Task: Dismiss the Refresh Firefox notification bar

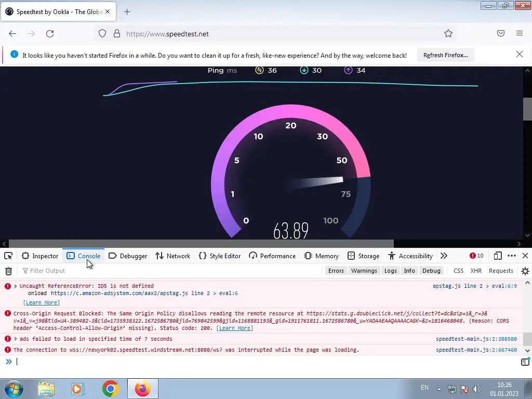Action: (x=520, y=54)
